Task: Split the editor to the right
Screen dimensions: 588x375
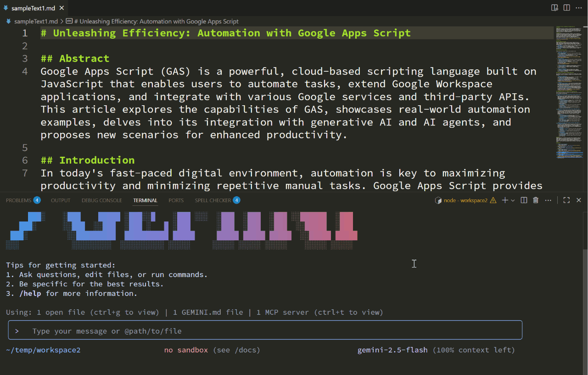Action: 567,8
